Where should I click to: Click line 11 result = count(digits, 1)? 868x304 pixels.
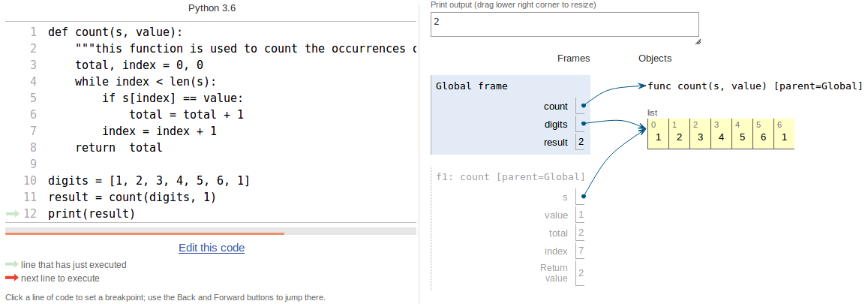(x=132, y=197)
